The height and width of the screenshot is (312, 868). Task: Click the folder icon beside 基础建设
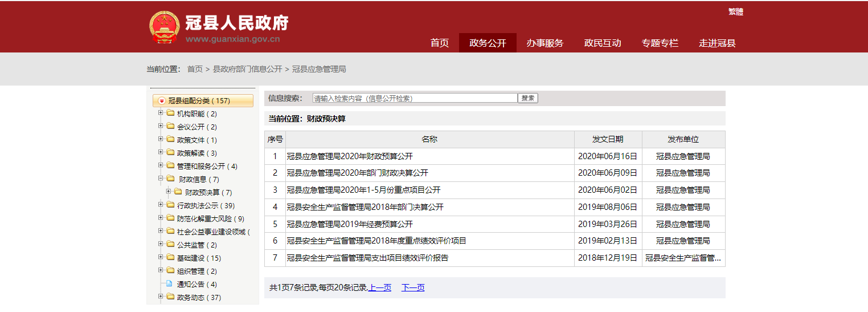(170, 258)
